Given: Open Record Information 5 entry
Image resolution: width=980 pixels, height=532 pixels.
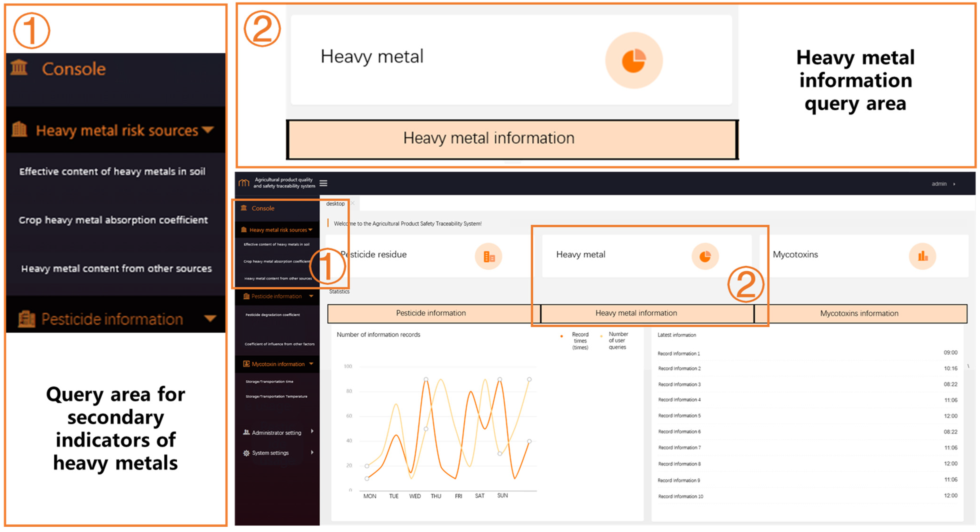Looking at the screenshot, I should [x=679, y=416].
